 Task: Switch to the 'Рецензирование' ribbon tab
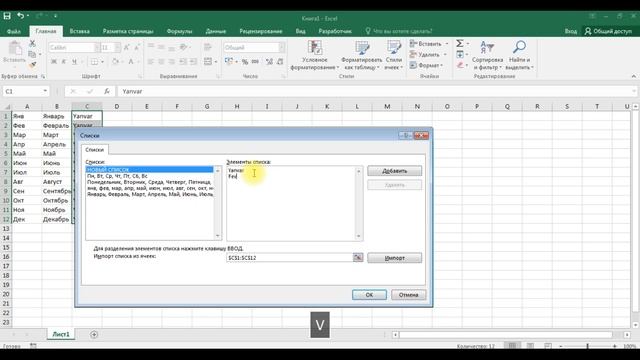point(261,31)
